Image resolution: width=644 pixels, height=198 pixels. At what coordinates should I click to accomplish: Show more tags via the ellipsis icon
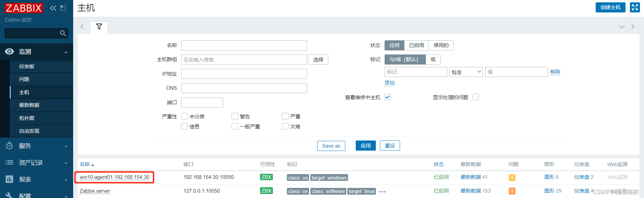coord(382,192)
